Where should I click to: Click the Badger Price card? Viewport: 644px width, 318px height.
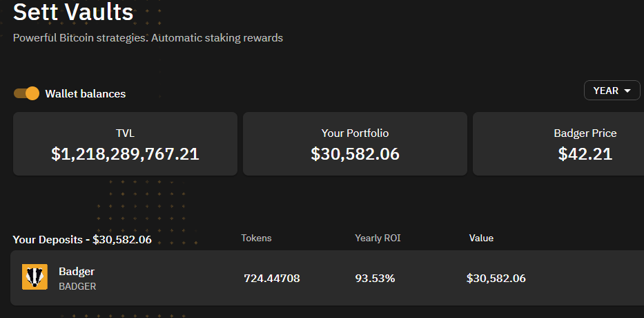tap(558, 144)
